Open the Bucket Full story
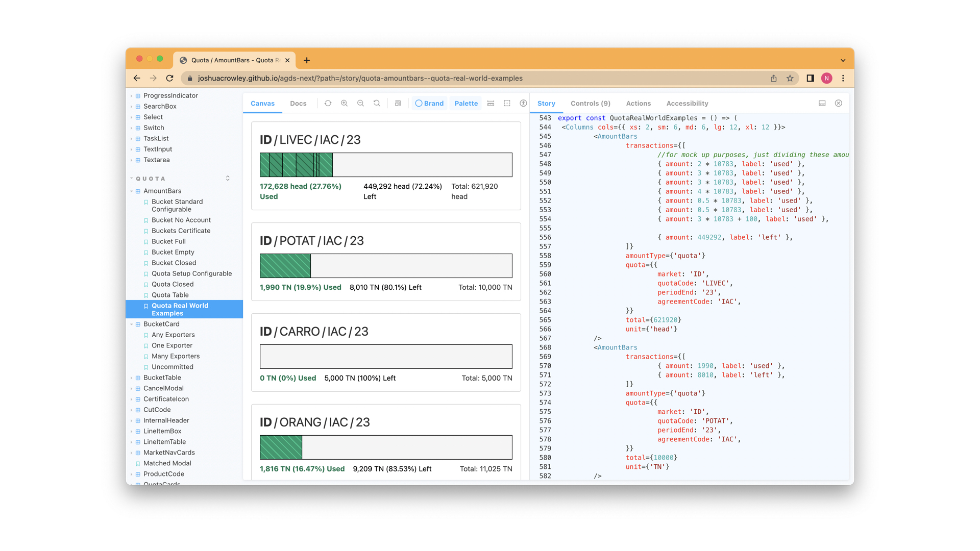Viewport: 980px width, 551px height. pyautogui.click(x=168, y=241)
